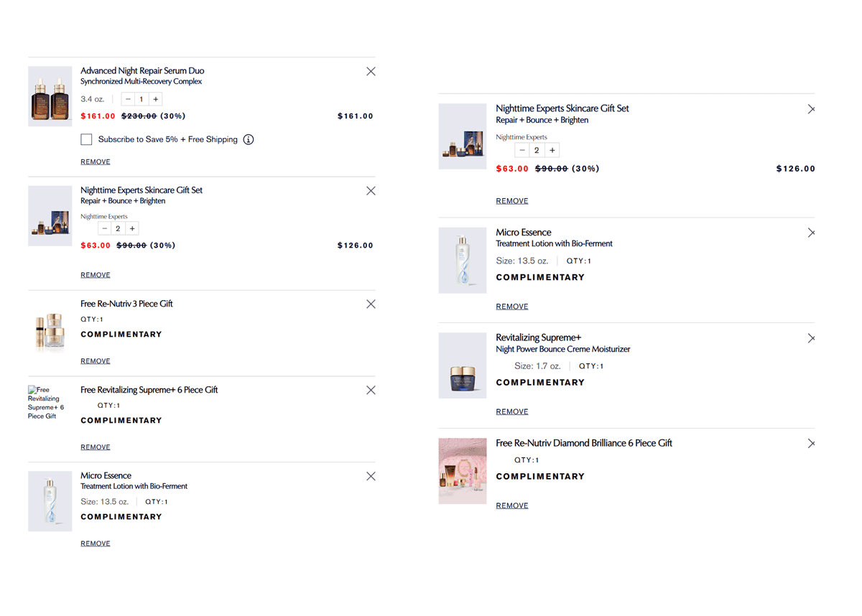Click Remove link under Free Re-Nutriv 3 Piece Gift
This screenshot has height=616, width=862.
click(96, 361)
